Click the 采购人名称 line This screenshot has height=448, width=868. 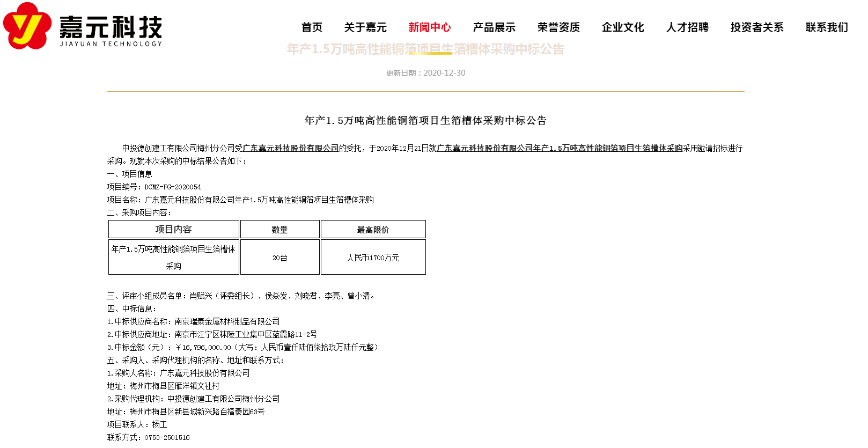pyautogui.click(x=179, y=373)
